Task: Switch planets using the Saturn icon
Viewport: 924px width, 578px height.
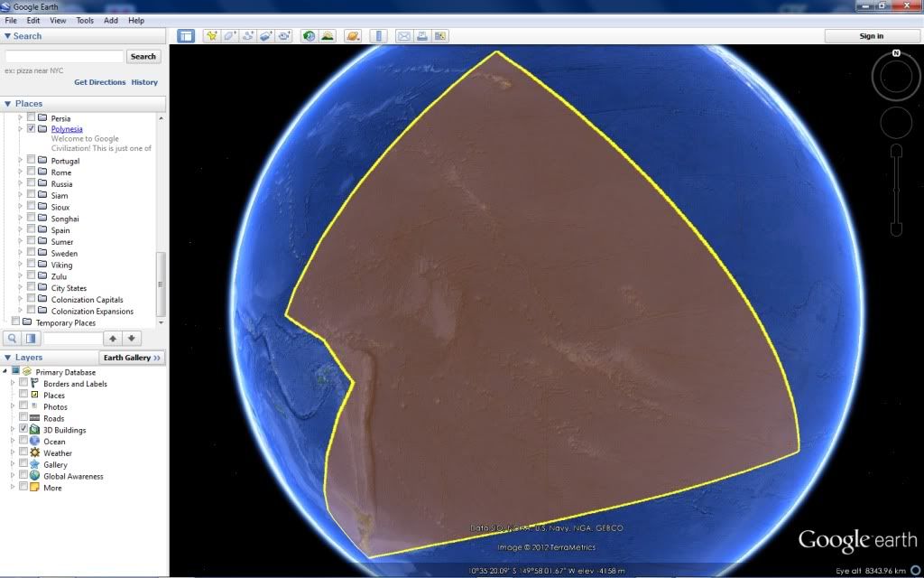Action: click(x=353, y=36)
